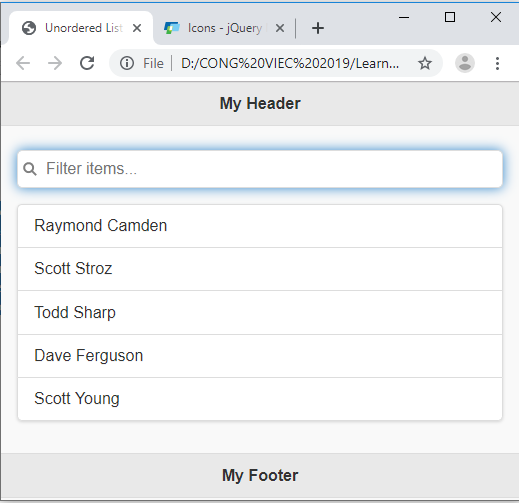This screenshot has width=519, height=503.
Task: Click the search magnifier in the filter box
Action: 30,169
